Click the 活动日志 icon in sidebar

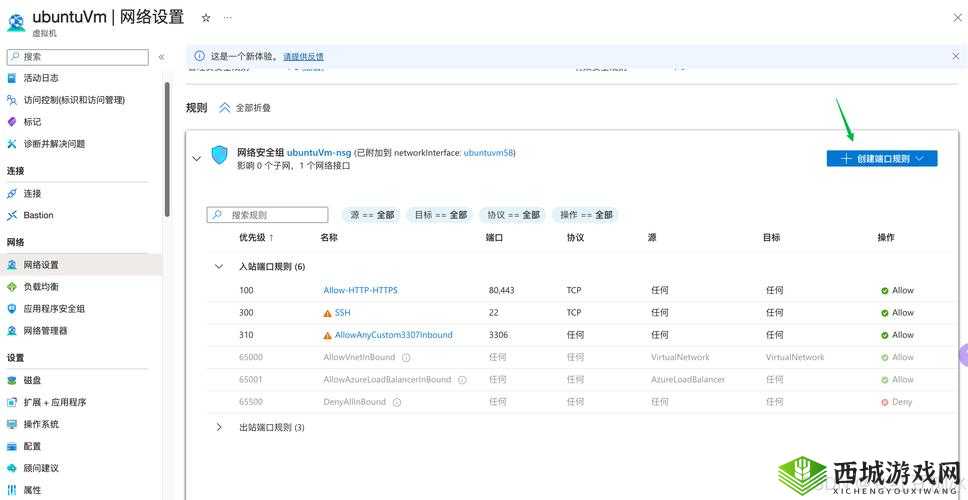tap(12, 78)
